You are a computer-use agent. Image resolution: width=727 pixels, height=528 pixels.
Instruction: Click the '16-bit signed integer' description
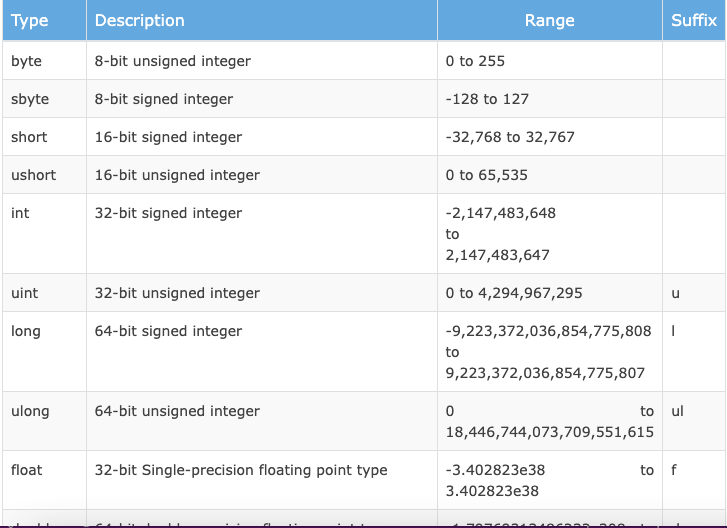click(x=168, y=137)
